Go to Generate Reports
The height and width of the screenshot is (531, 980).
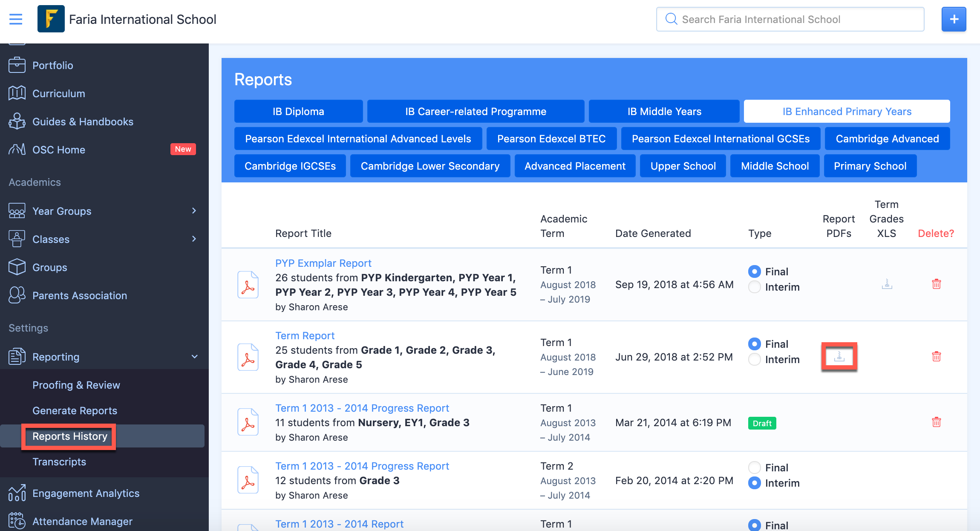[75, 410]
